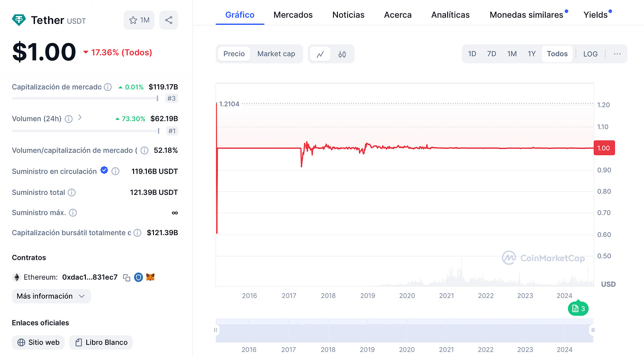Click the verified badge by Suministro en circulación
Screen dimensions: 644x356
point(104,170)
